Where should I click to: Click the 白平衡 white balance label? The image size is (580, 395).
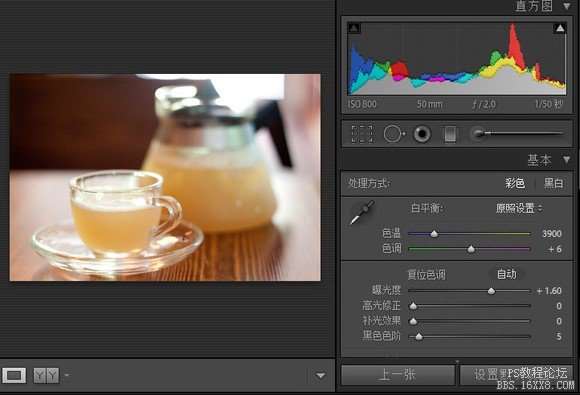point(427,208)
